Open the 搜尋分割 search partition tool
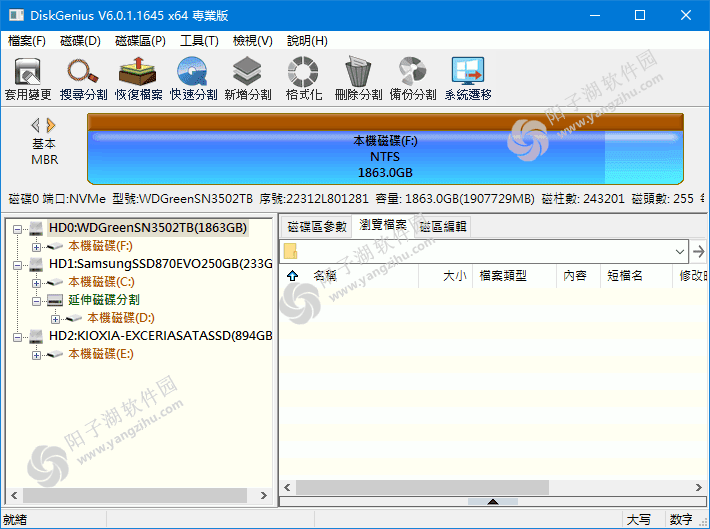The height and width of the screenshot is (529, 710). point(83,78)
